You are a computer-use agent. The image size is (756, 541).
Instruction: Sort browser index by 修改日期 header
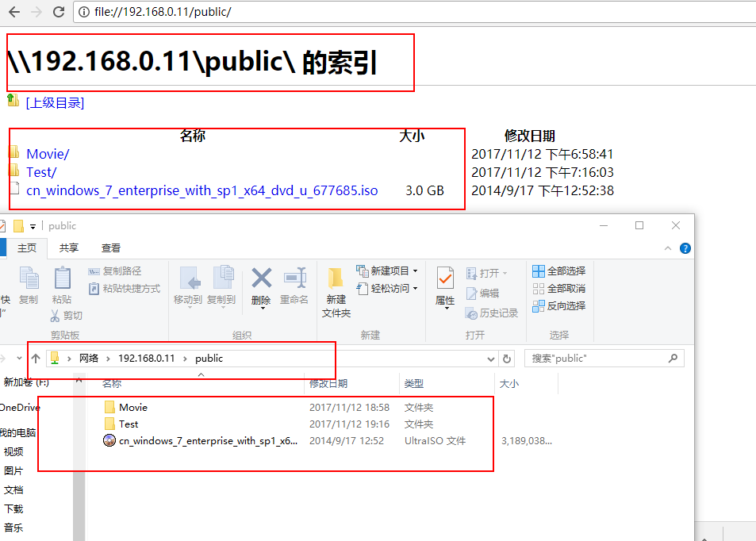(530, 136)
